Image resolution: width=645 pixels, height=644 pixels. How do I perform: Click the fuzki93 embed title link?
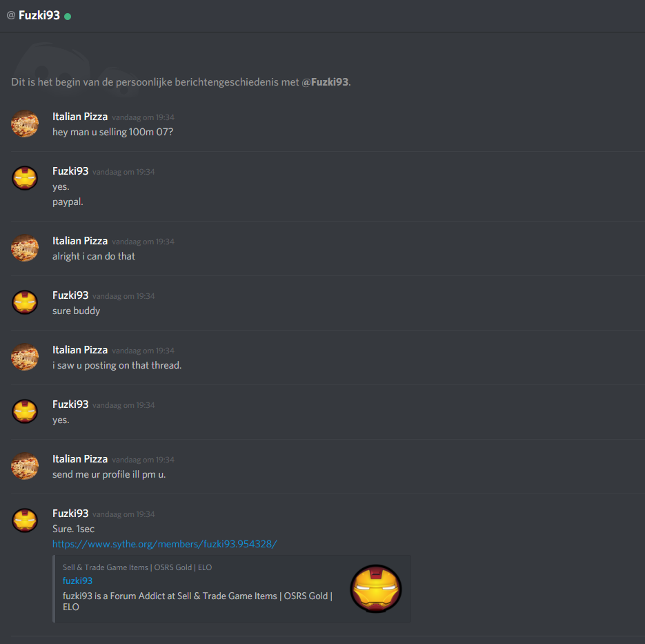pos(77,580)
